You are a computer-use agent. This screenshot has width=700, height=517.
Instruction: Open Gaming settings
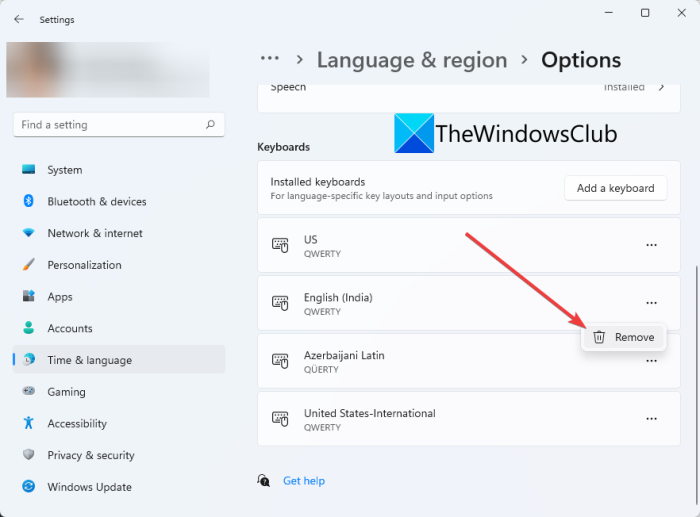coord(66,392)
